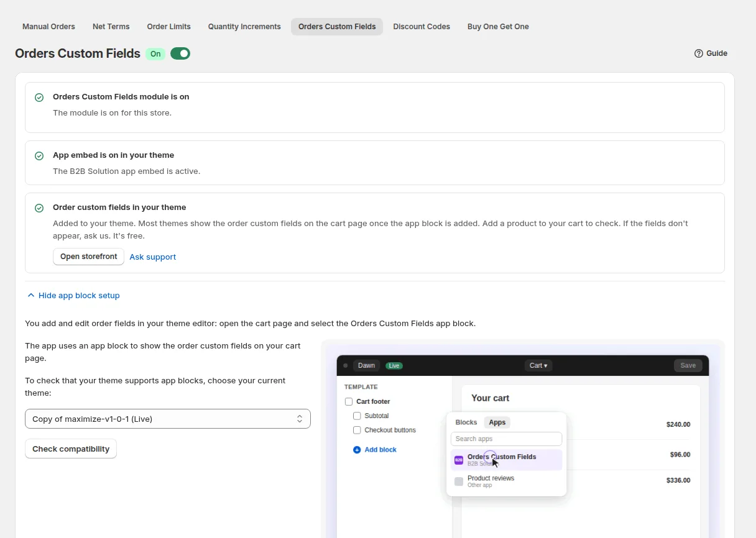Screen dimensions: 756x538
Task: Click the Add block link in the preview
Action: pyautogui.click(x=380, y=450)
